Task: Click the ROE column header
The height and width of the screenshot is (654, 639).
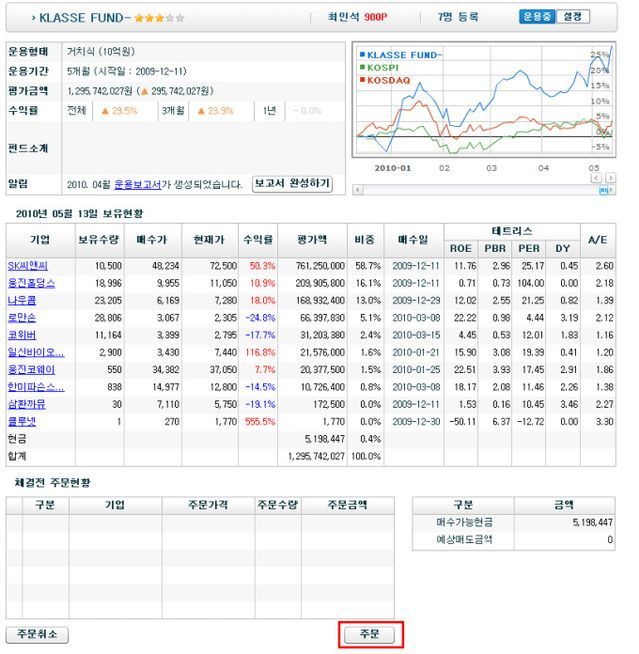Action: coord(460,249)
